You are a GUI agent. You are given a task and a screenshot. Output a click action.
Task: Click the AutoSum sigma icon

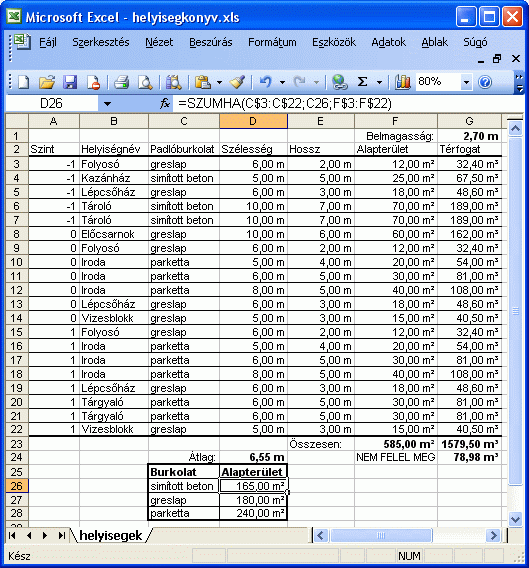(362, 82)
